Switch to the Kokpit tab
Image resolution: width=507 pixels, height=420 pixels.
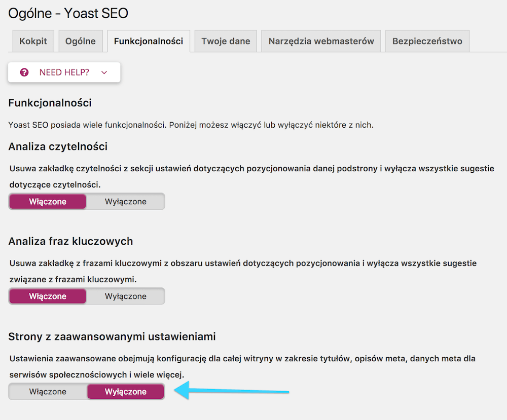click(x=33, y=41)
